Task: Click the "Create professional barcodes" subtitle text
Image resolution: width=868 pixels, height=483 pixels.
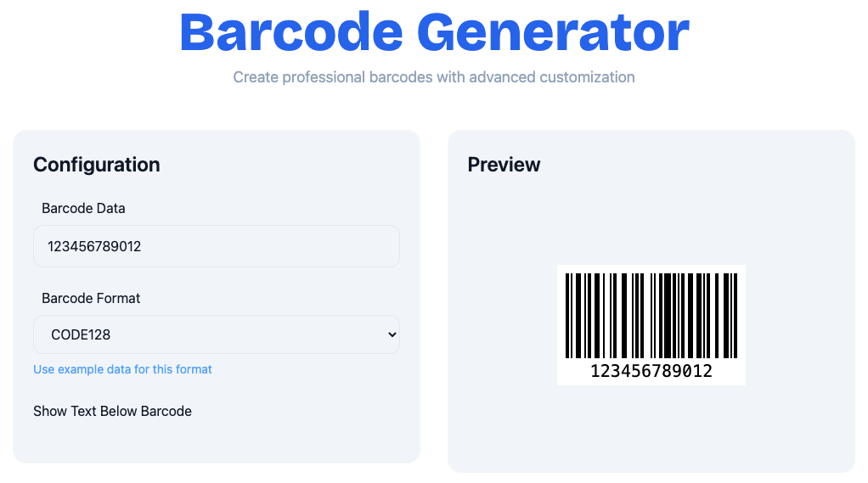Action: coord(434,77)
